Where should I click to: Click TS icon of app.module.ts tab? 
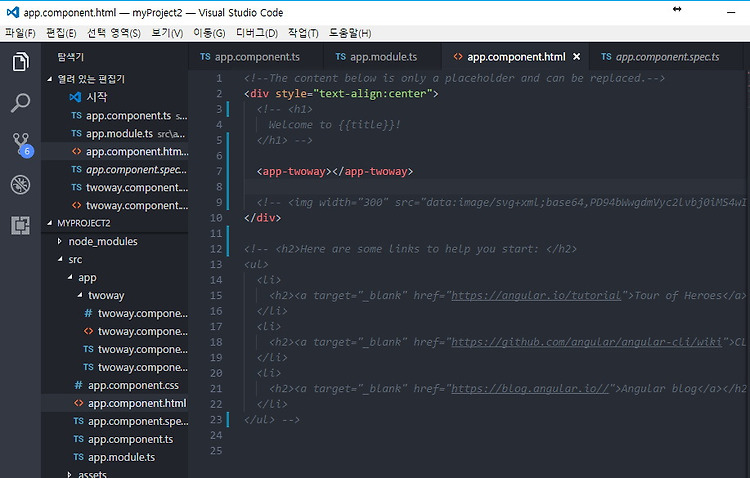pyautogui.click(x=341, y=56)
